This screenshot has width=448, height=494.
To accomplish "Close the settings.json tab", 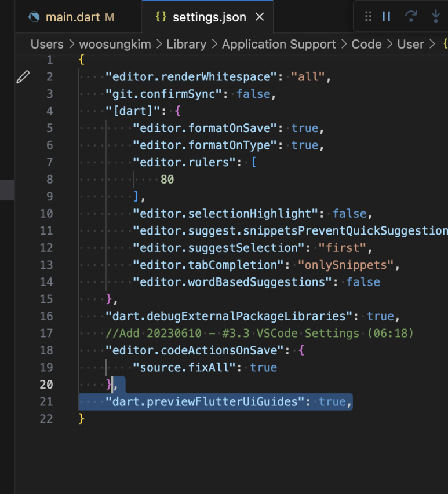I will click(260, 17).
